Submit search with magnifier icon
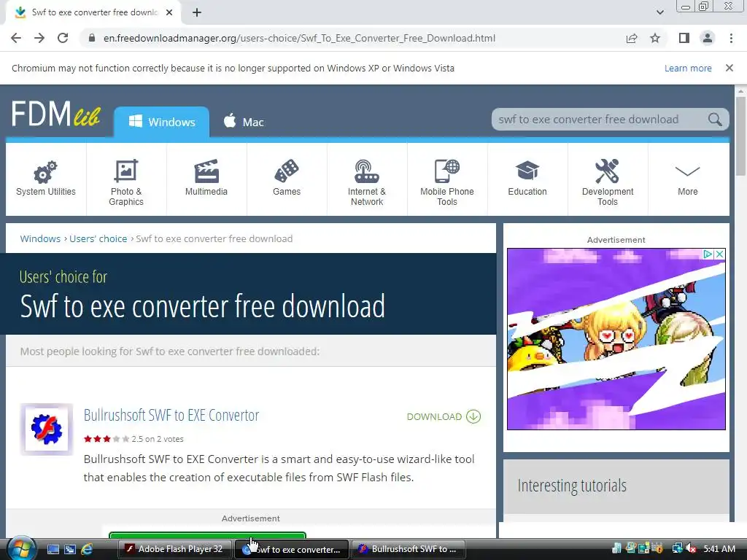The image size is (747, 560). point(715,120)
